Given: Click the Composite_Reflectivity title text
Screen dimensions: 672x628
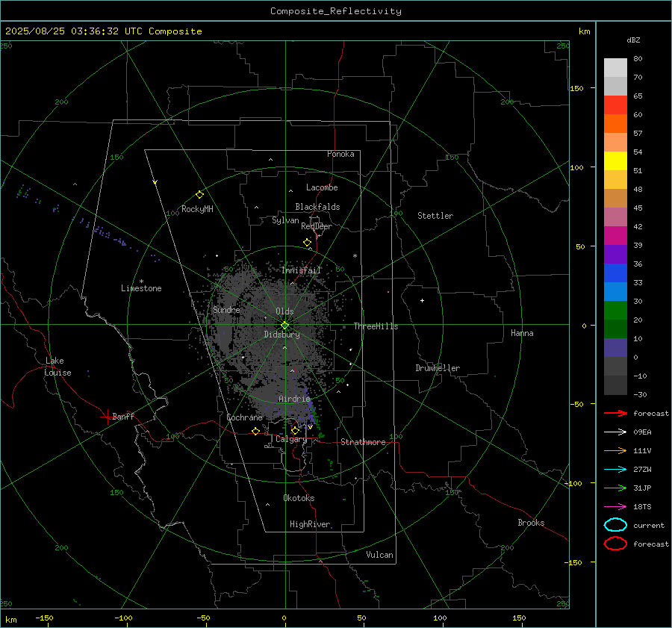Looking at the screenshot, I should point(336,11).
